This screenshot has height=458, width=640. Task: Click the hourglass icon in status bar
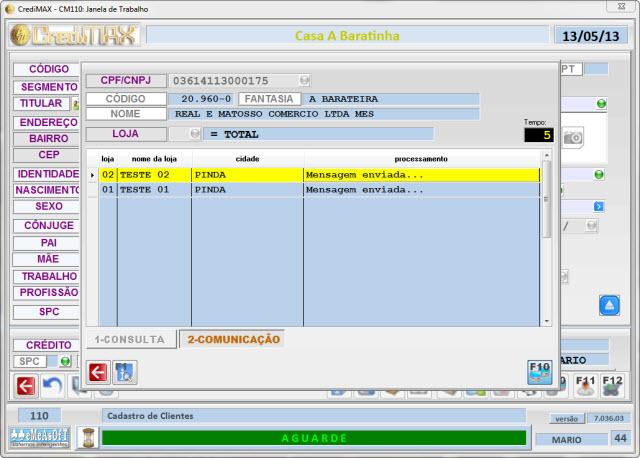coord(88,437)
